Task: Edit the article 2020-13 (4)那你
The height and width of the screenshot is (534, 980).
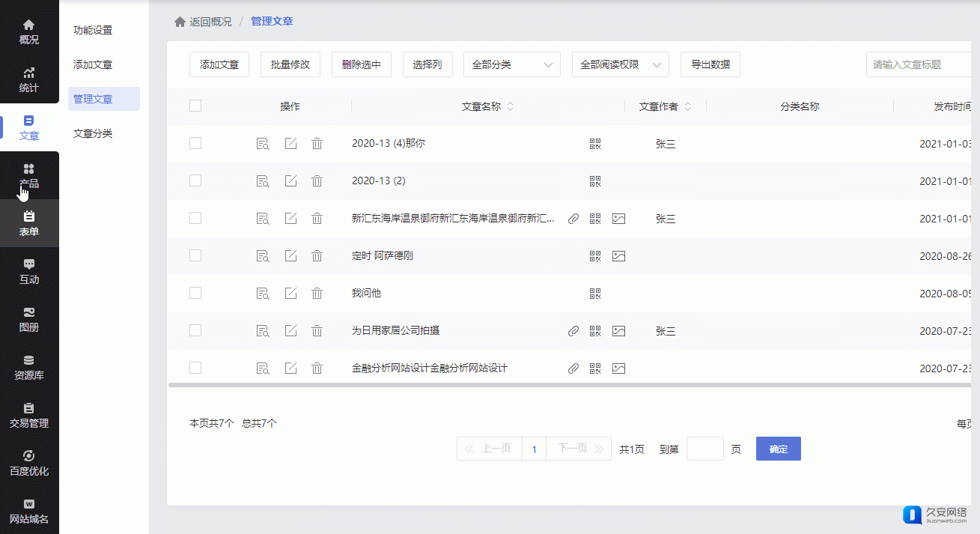Action: pos(291,143)
